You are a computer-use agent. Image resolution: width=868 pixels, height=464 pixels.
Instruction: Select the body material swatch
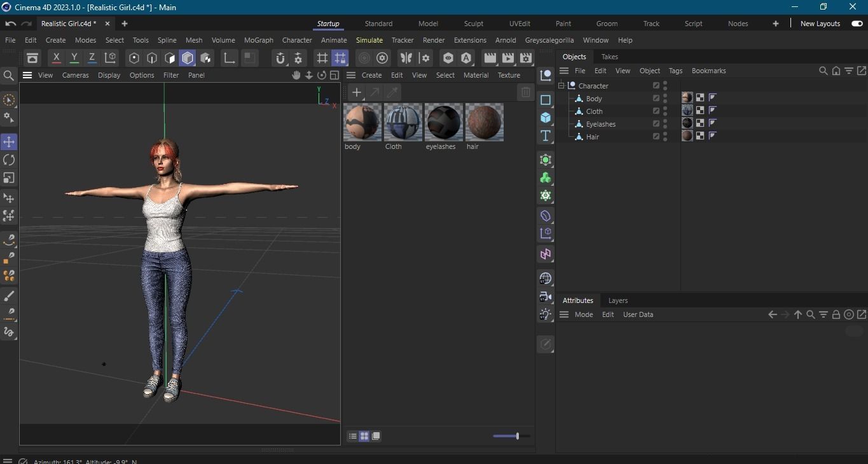coord(362,122)
